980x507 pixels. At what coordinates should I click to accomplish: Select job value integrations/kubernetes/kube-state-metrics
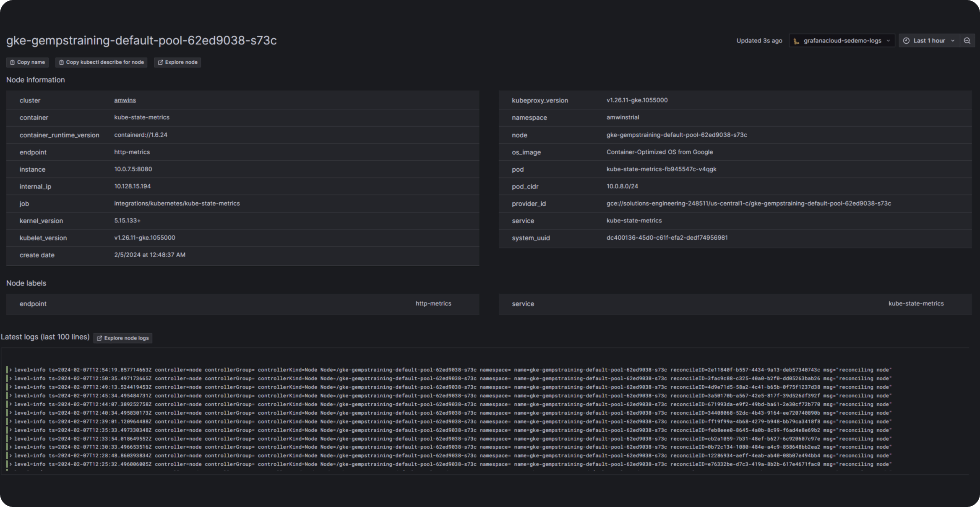coord(177,204)
